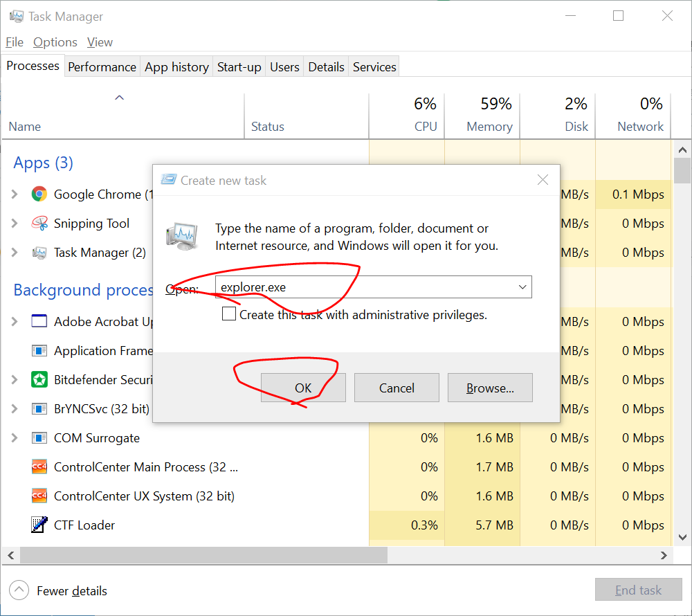This screenshot has height=616, width=692.
Task: Close the Create new task dialog
Action: (543, 179)
